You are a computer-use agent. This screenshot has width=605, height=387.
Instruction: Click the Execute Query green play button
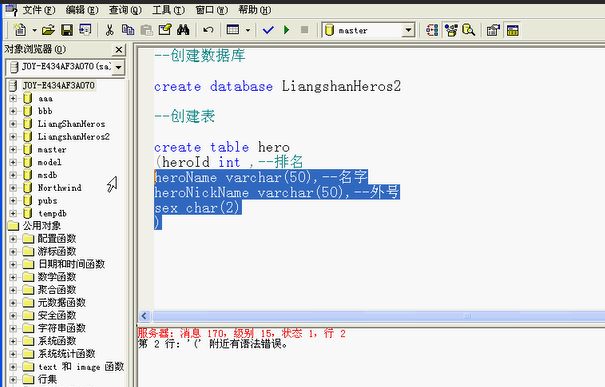[x=286, y=30]
